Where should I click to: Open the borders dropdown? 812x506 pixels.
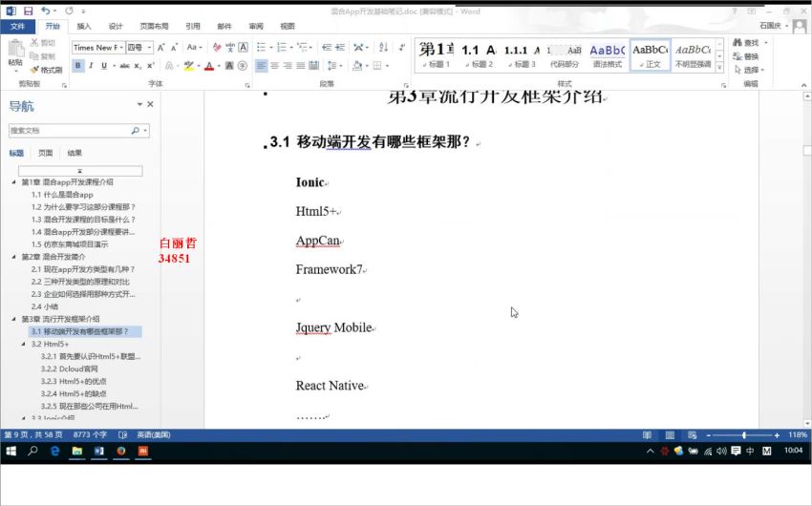click(387, 66)
